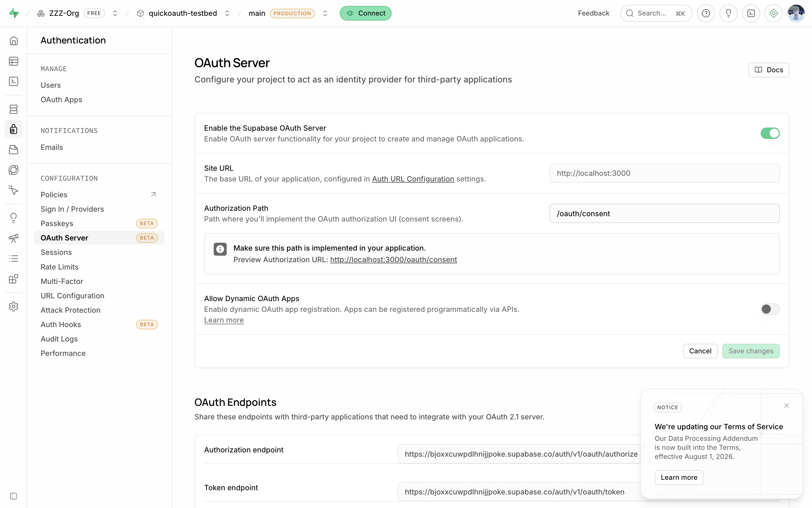Viewport: 812px width, 508px height.
Task: Follow the Auth URL Configuration link
Action: point(413,179)
